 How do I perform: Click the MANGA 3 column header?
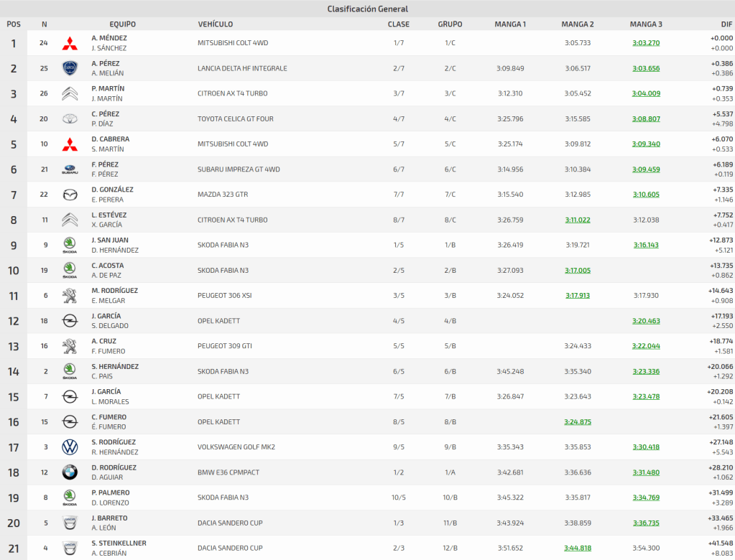(x=646, y=24)
